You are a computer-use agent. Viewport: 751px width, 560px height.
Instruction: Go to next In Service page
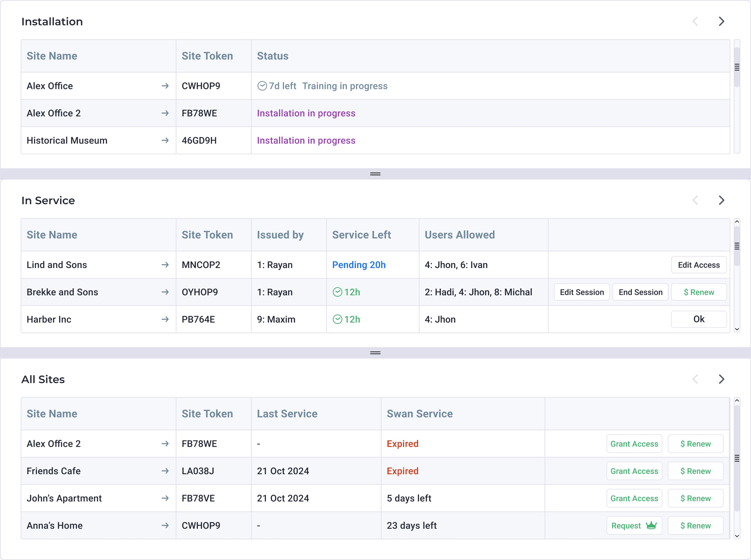click(x=721, y=200)
